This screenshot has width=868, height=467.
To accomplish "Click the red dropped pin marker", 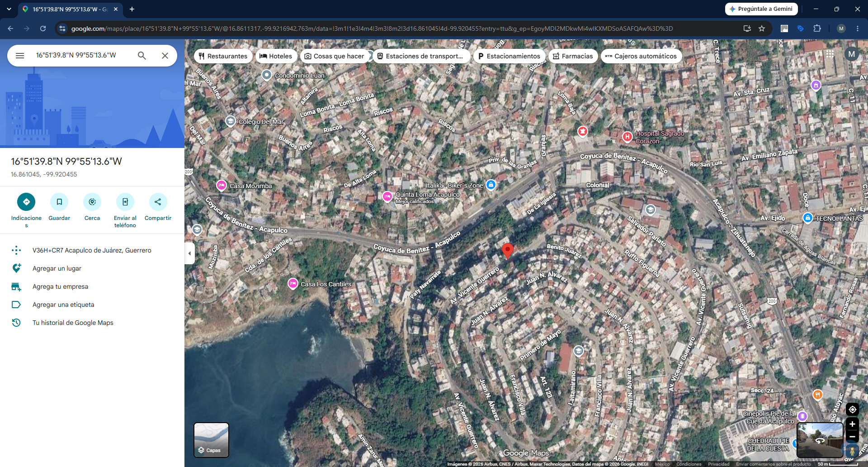I will click(508, 250).
